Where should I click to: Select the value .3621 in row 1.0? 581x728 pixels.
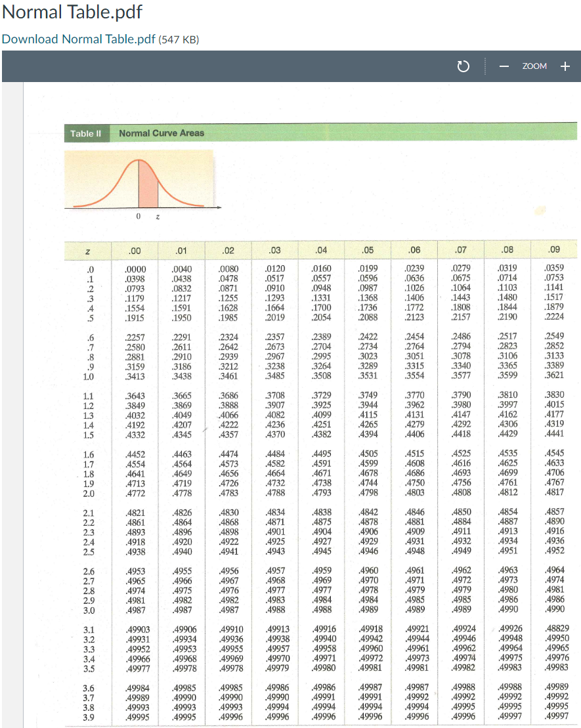tap(555, 375)
